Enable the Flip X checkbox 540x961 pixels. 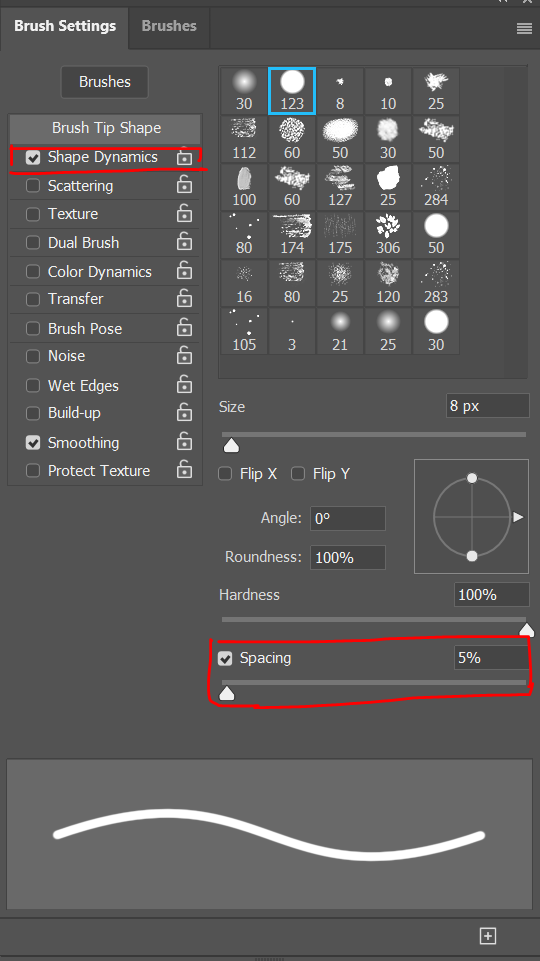225,474
